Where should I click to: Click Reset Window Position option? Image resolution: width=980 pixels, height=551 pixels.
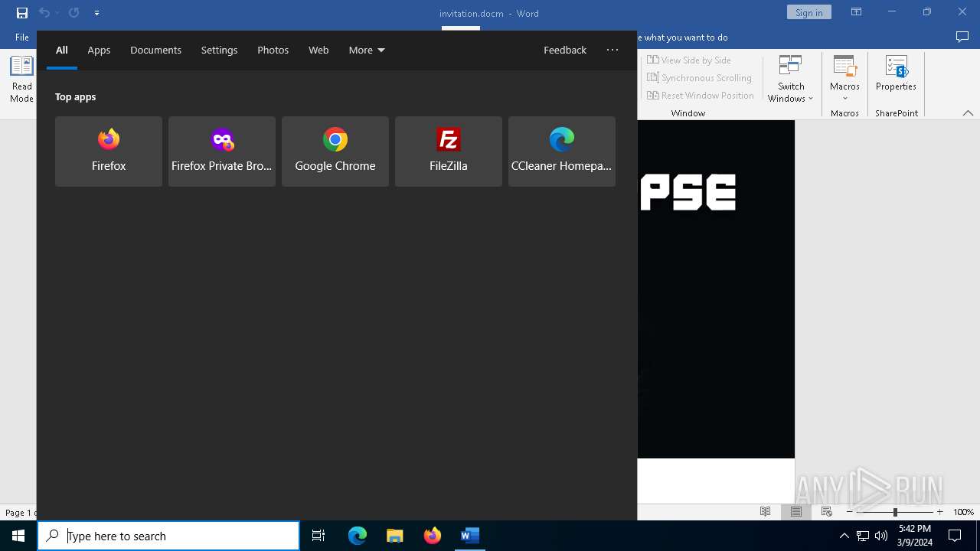(701, 95)
